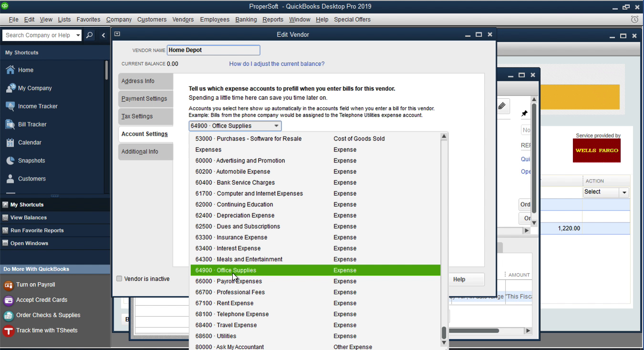Click the account list scrollbar up arrow
Viewport: 644px width, 350px height.
[x=444, y=137]
